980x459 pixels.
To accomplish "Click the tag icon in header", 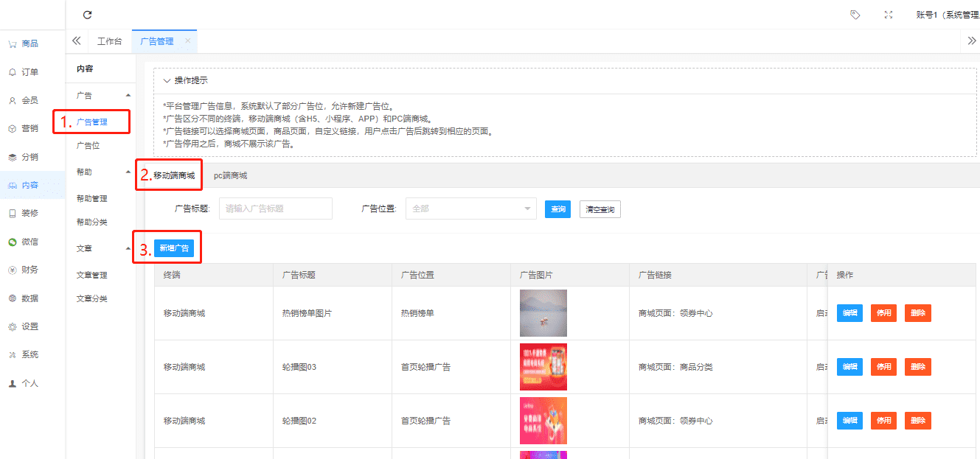I will (855, 15).
